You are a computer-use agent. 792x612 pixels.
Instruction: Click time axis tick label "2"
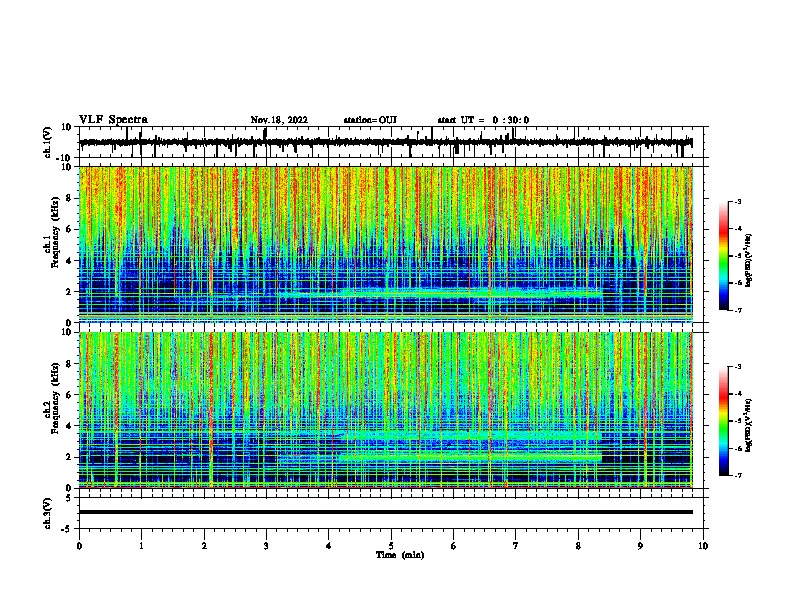click(204, 546)
